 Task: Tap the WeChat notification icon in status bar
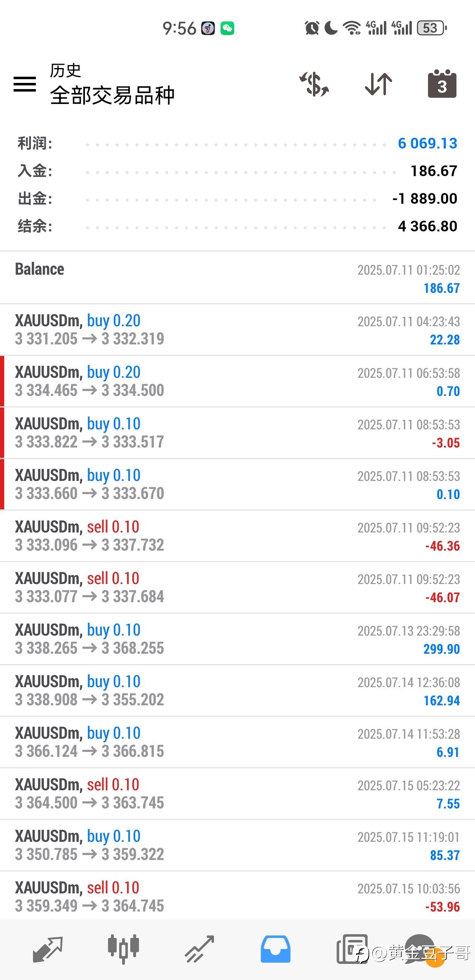click(x=227, y=28)
